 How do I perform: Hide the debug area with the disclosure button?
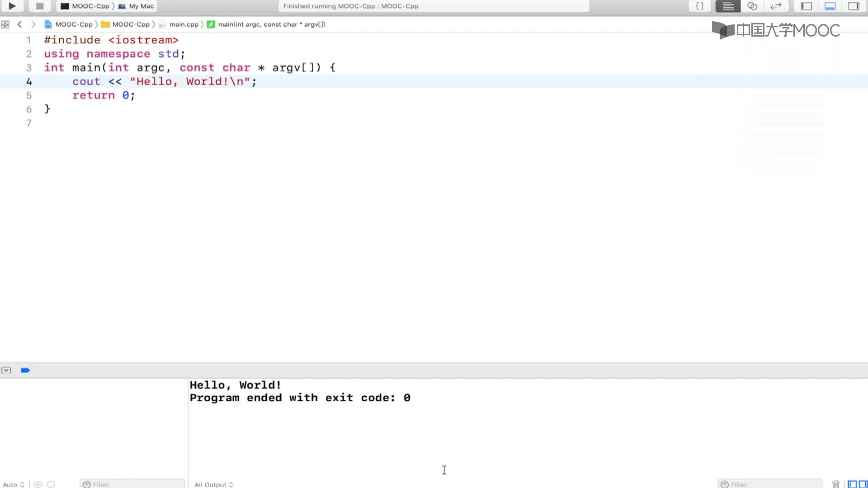pos(6,371)
